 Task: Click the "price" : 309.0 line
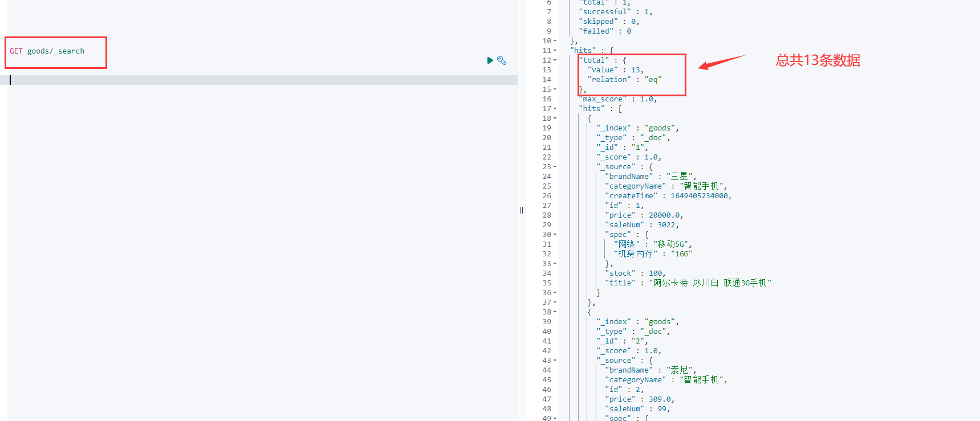click(x=640, y=399)
